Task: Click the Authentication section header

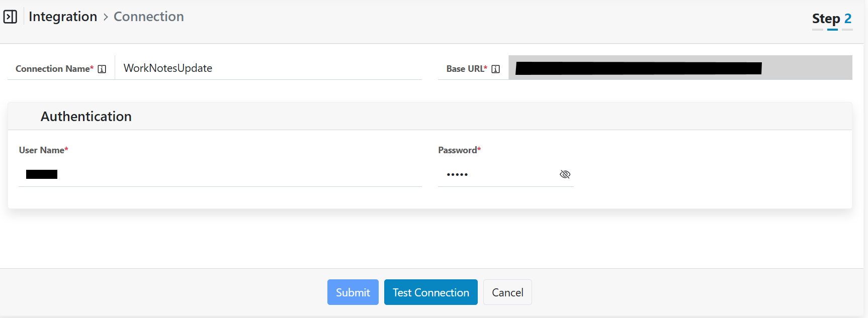Action: [x=86, y=117]
